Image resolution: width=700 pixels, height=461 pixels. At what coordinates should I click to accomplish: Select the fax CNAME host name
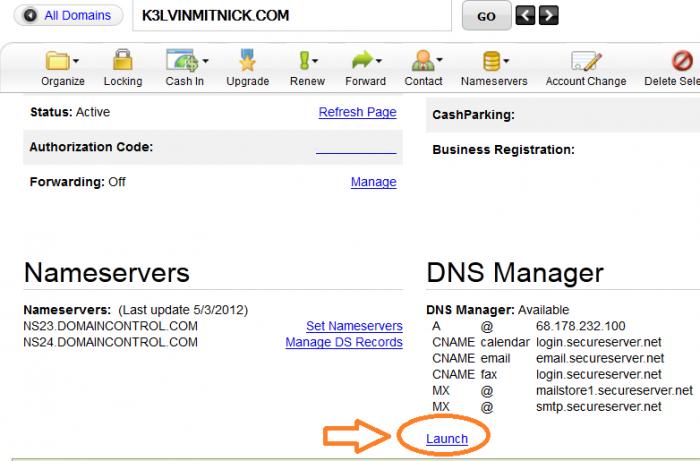[x=488, y=374]
